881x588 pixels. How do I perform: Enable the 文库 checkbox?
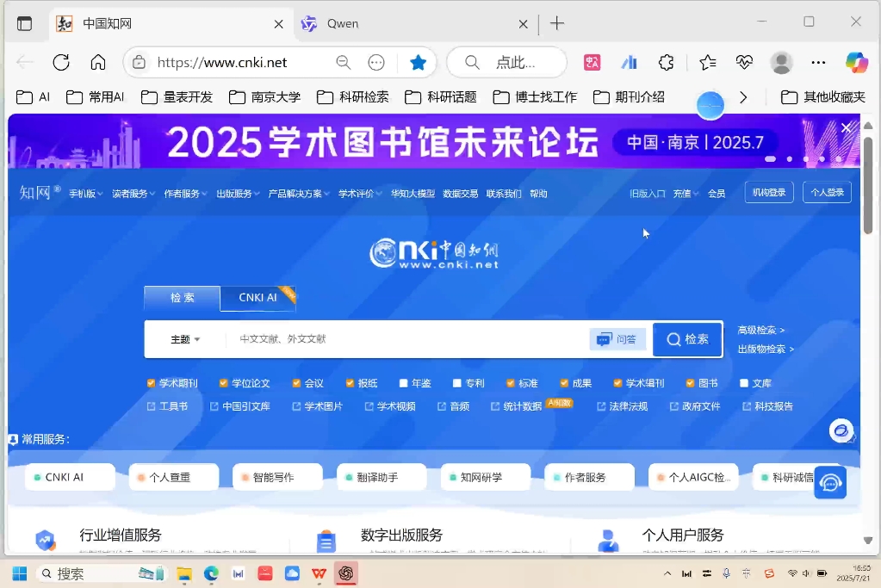pyautogui.click(x=744, y=383)
